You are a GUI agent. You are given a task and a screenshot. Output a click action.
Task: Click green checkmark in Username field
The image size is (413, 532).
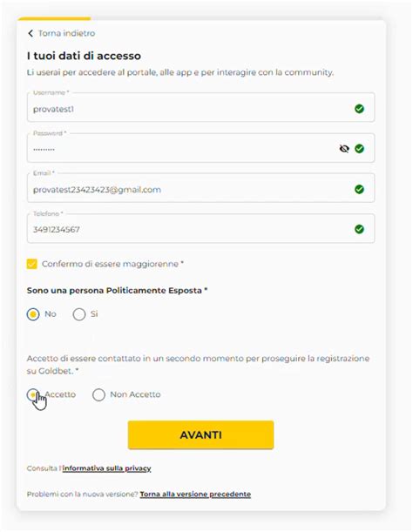pos(359,109)
